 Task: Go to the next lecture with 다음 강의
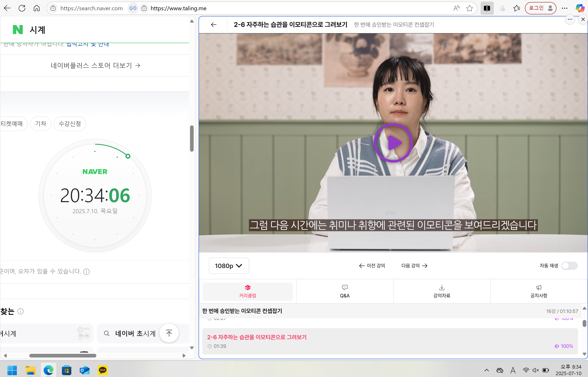(414, 266)
